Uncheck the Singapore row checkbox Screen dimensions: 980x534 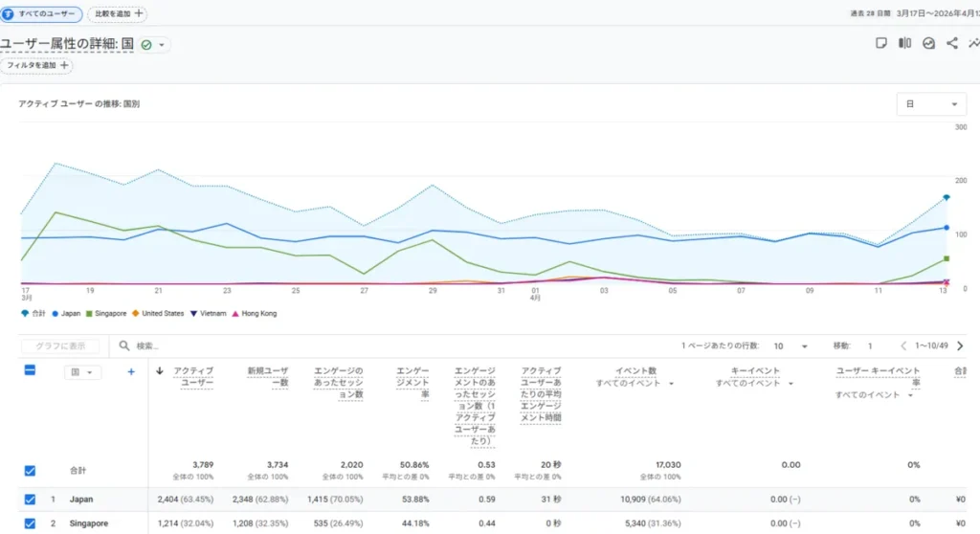[30, 523]
